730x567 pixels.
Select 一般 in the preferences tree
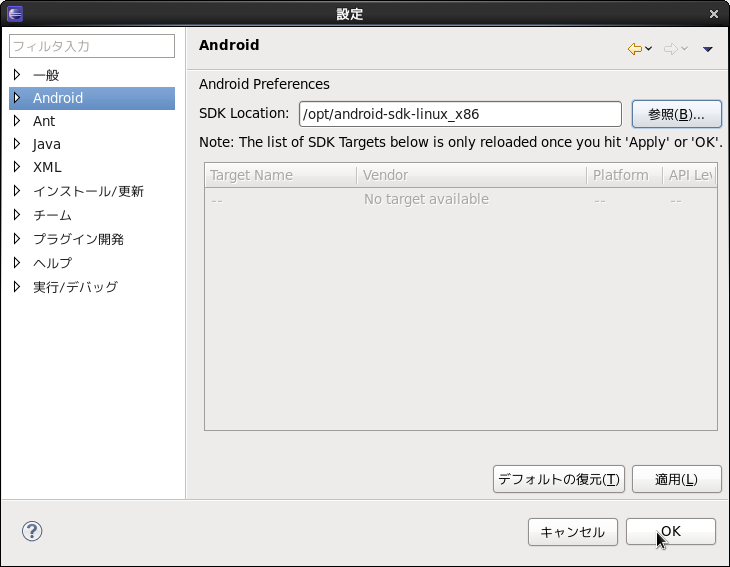(46, 75)
